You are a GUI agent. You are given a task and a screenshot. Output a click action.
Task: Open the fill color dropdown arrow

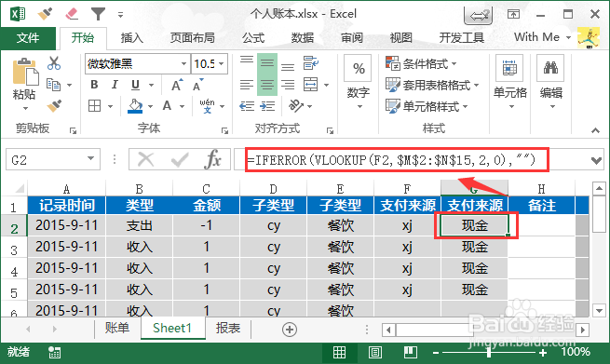tap(150, 106)
